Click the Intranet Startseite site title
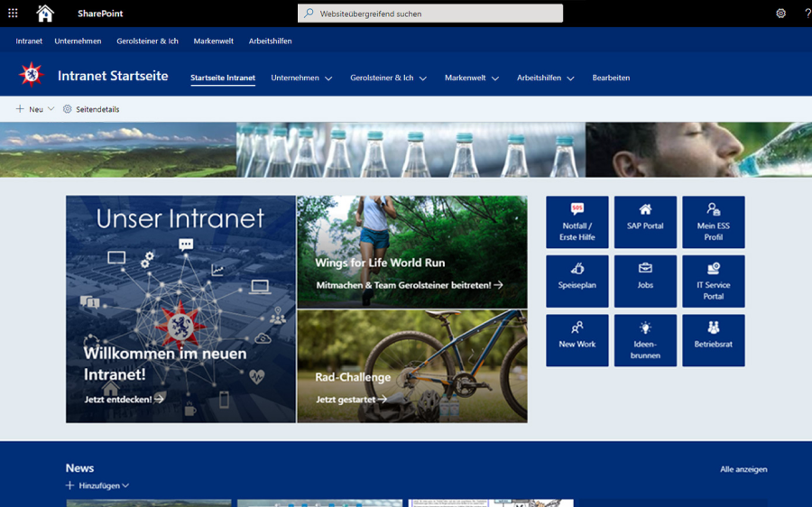The image size is (812, 507). [113, 76]
